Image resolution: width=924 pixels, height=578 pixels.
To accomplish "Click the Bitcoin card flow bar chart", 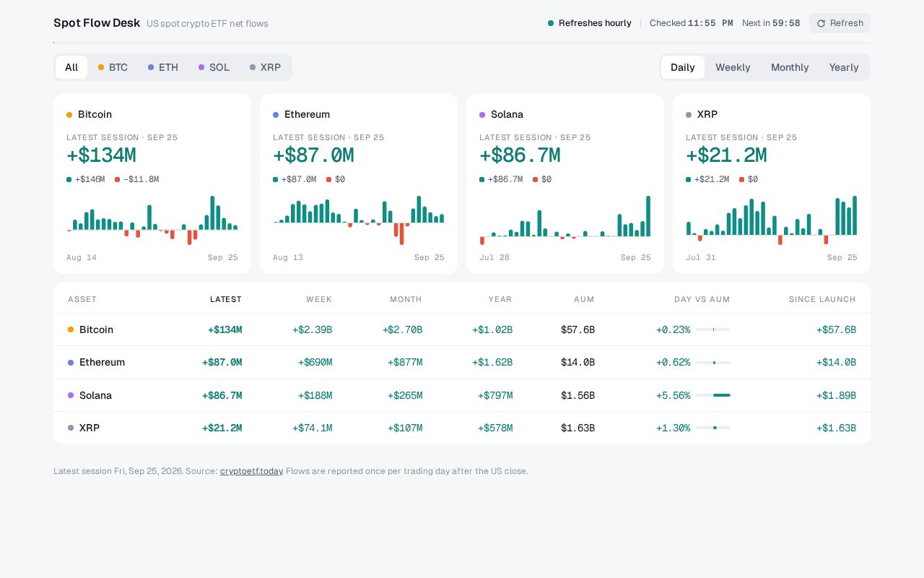I will coord(152,220).
